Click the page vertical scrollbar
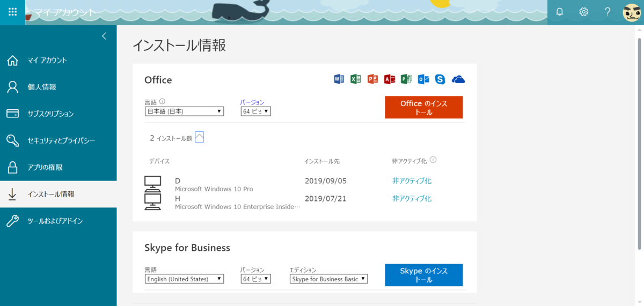Image resolution: width=644 pixels, height=306 pixels. point(639,144)
